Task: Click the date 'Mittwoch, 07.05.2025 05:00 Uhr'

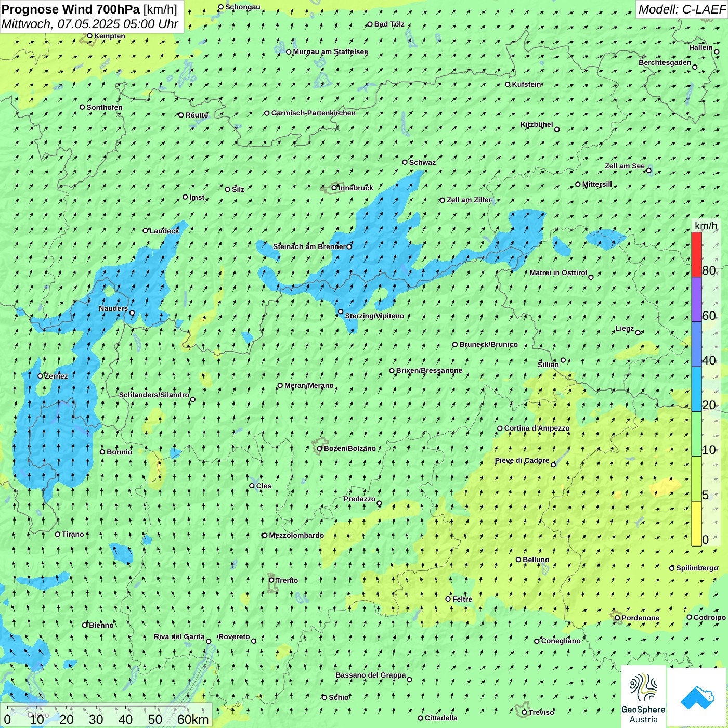Action: coord(90,24)
